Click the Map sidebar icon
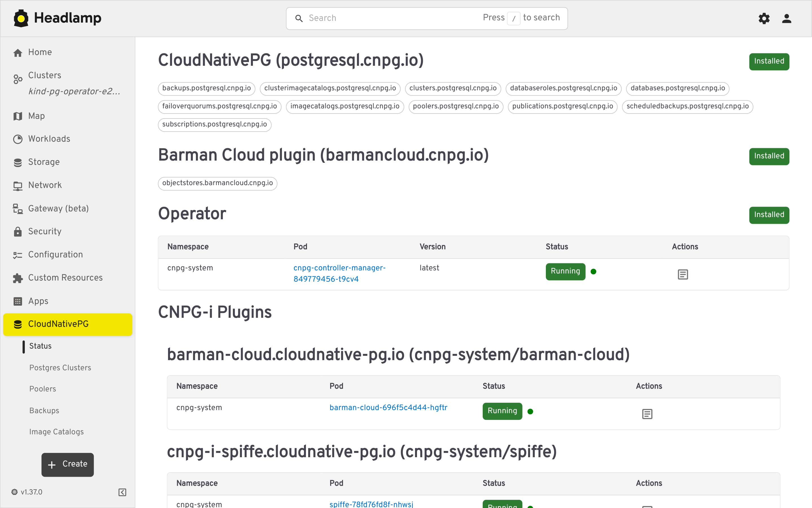 pos(18,116)
